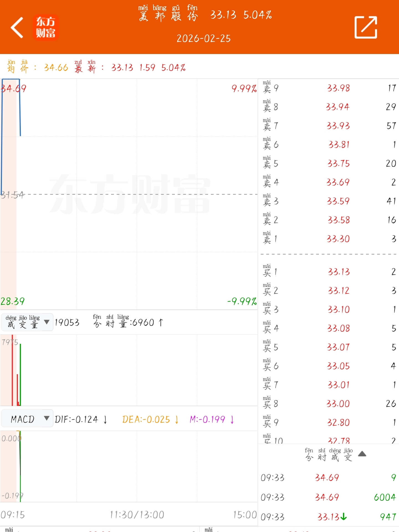
Task: Tap the 分时量:6960 readout
Action: tap(128, 322)
